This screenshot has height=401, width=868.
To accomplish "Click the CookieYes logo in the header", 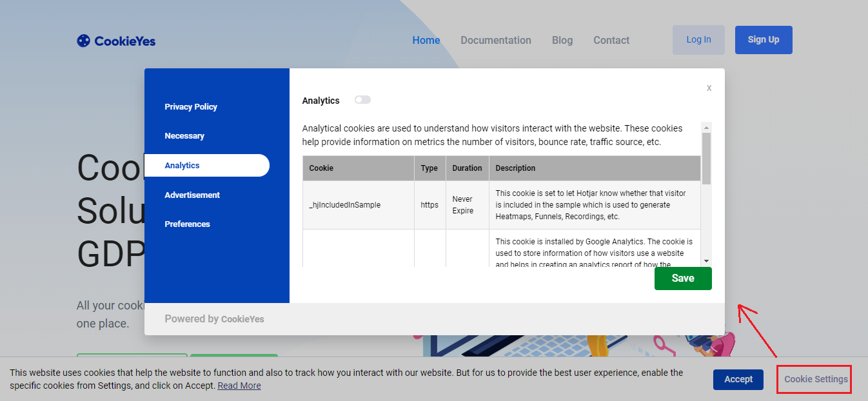I will (116, 41).
